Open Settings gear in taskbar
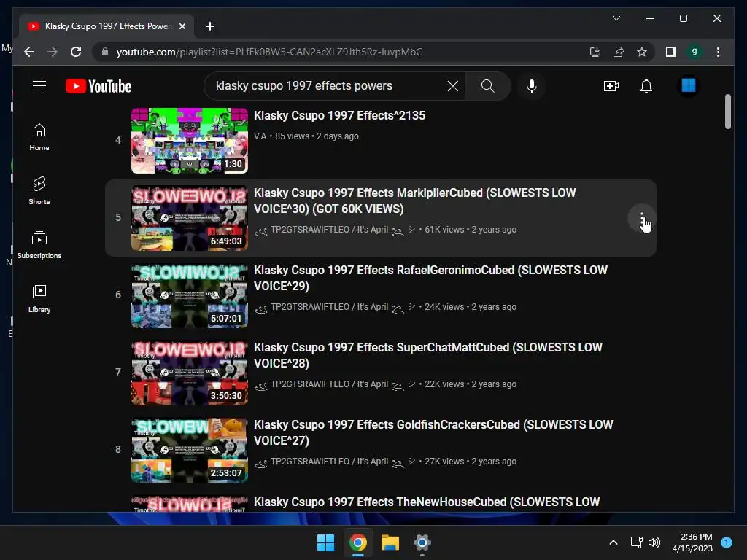 click(x=422, y=542)
